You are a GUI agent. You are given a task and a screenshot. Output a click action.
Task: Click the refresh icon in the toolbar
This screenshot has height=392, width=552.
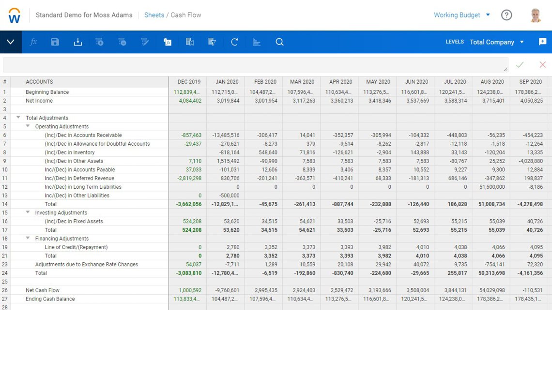tap(234, 42)
